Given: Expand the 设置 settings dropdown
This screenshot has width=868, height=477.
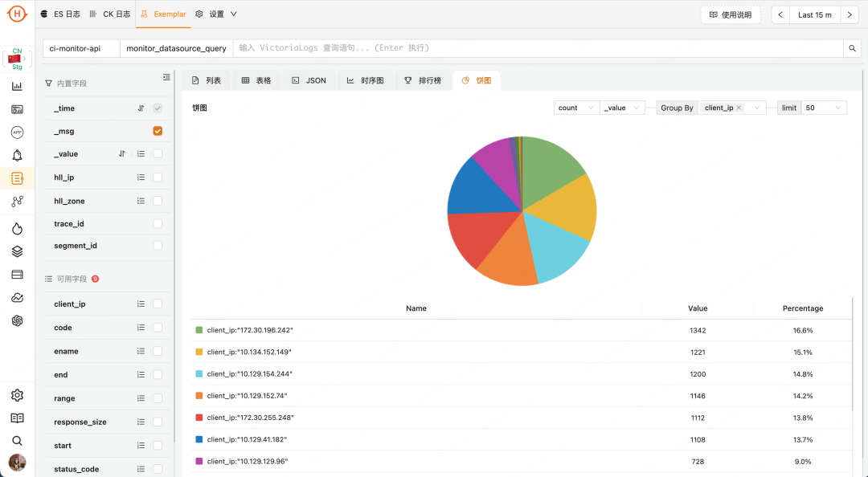Looking at the screenshot, I should click(216, 14).
